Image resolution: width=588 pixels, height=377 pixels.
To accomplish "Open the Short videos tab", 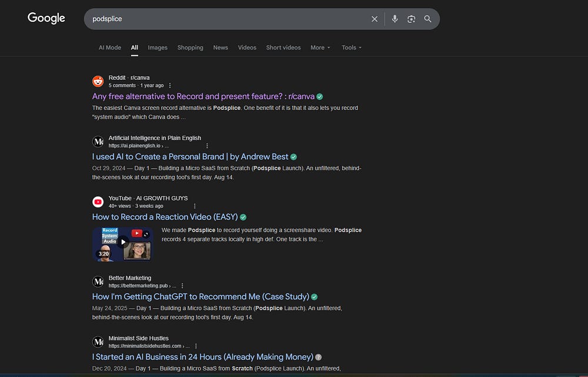I will 283,48.
